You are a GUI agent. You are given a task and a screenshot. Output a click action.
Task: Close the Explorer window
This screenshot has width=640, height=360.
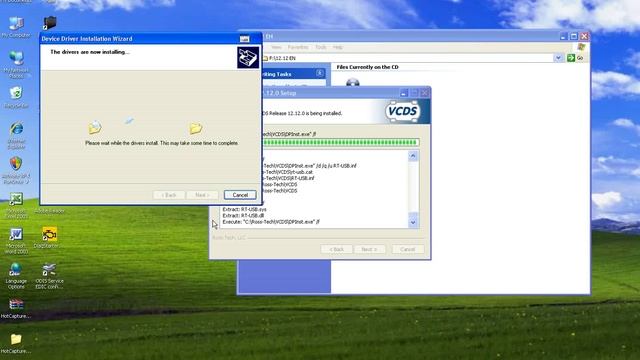point(584,36)
